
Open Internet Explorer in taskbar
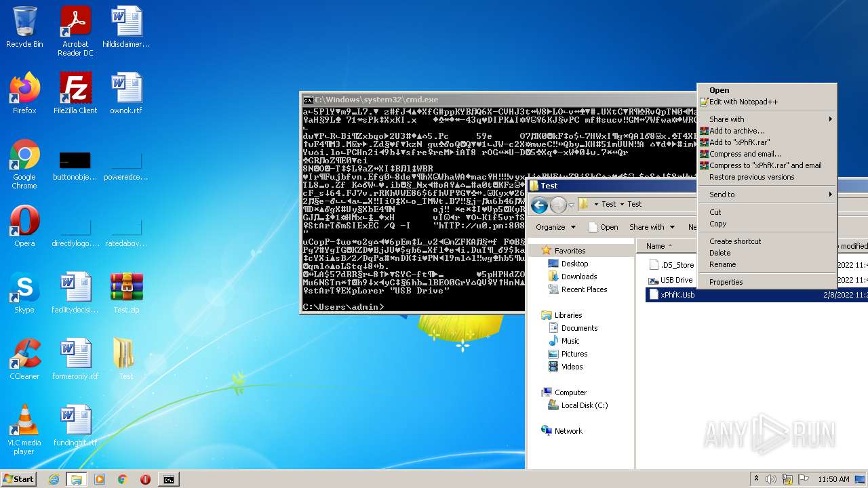(54, 479)
